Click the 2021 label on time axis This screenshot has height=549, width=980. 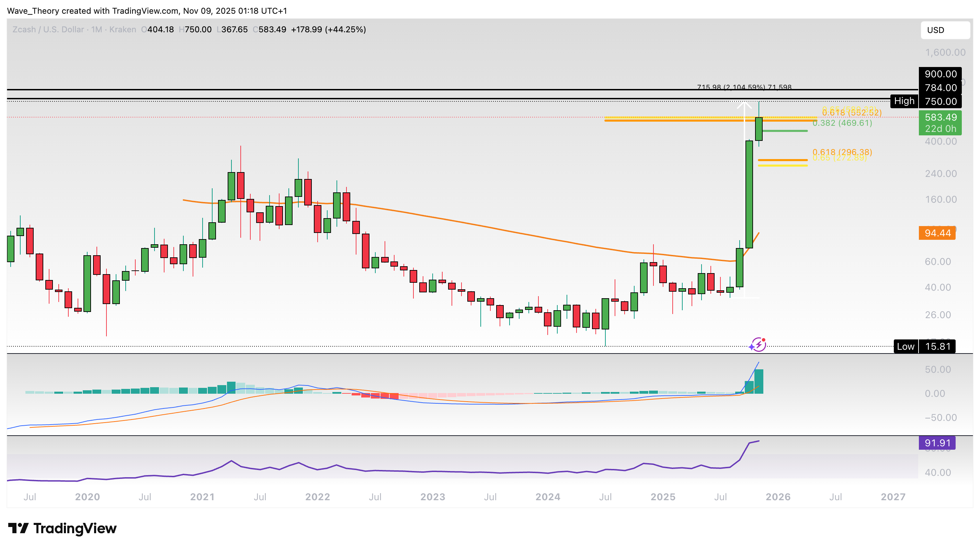tap(202, 497)
